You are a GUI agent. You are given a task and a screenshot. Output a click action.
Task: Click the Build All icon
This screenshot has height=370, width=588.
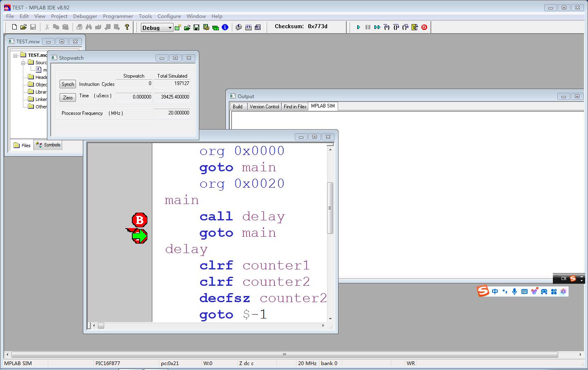[x=248, y=27]
